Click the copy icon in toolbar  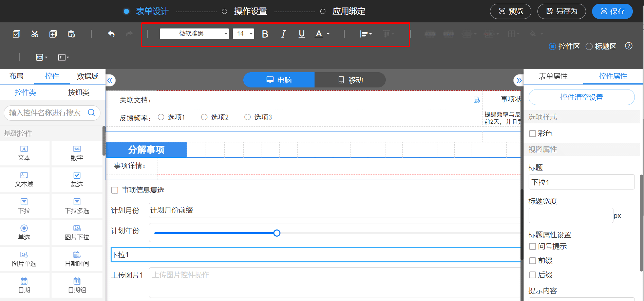click(x=53, y=34)
